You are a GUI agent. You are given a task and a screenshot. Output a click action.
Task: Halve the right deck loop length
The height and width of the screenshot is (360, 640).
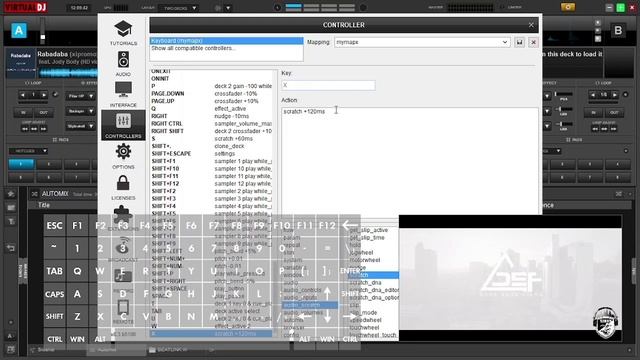coord(593,95)
